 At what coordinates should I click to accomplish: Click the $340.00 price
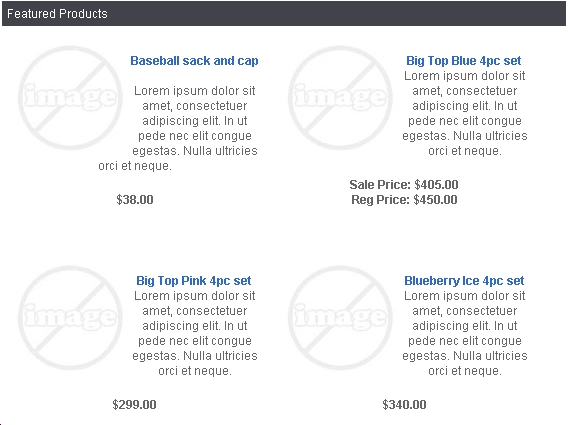[404, 405]
